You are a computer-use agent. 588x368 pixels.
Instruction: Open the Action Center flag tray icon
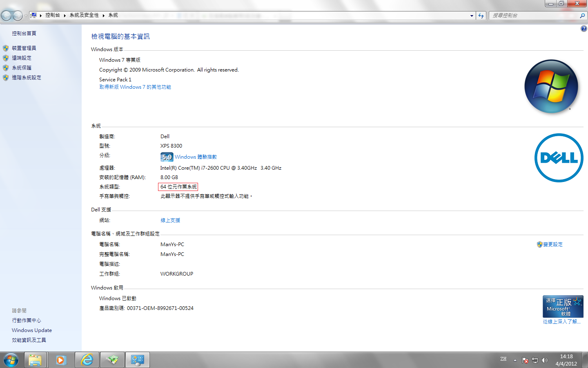[x=525, y=360]
